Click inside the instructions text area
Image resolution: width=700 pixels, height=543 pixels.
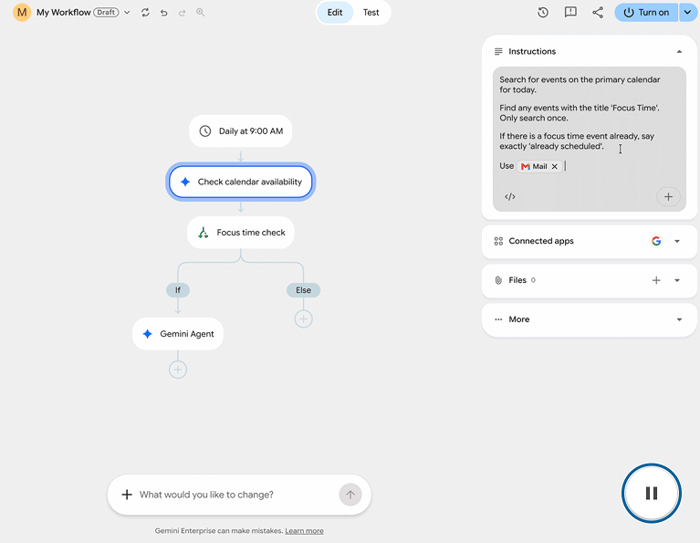tap(589, 139)
